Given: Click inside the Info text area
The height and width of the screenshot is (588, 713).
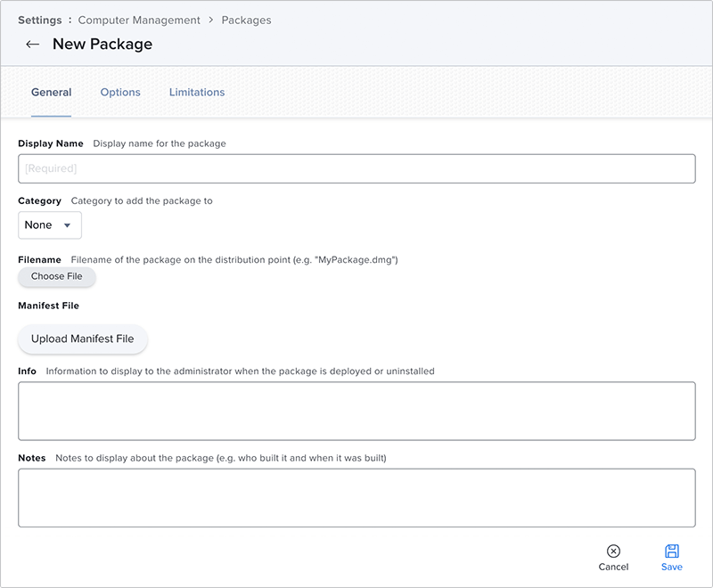Looking at the screenshot, I should pyautogui.click(x=356, y=411).
